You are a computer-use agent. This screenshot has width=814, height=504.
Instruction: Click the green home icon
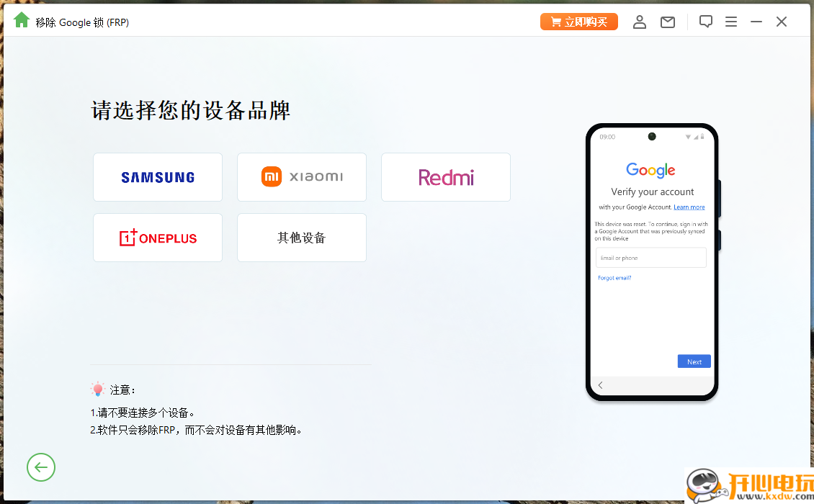[x=21, y=21]
